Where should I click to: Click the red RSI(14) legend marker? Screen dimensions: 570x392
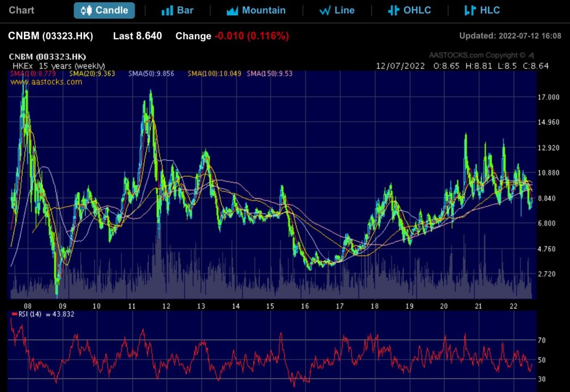(x=15, y=313)
